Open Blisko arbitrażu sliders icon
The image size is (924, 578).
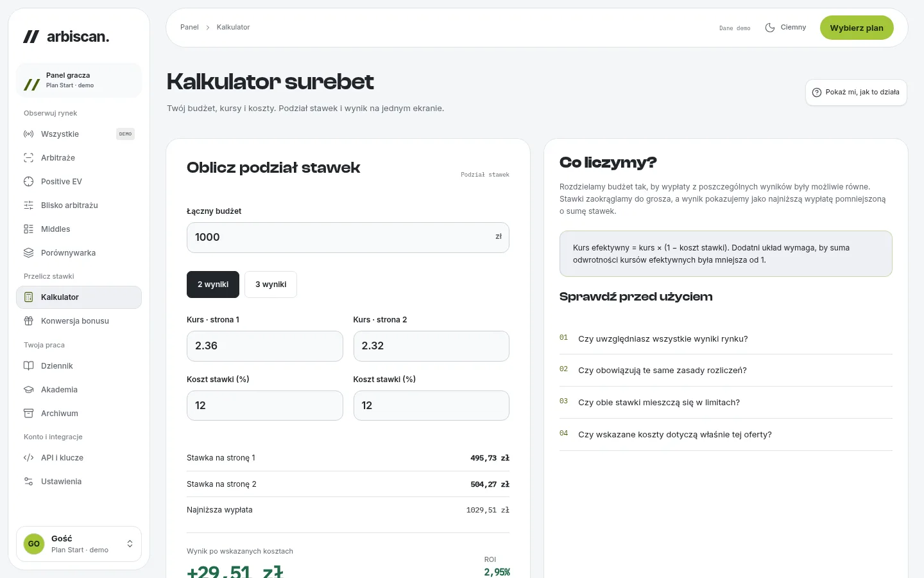click(x=28, y=206)
